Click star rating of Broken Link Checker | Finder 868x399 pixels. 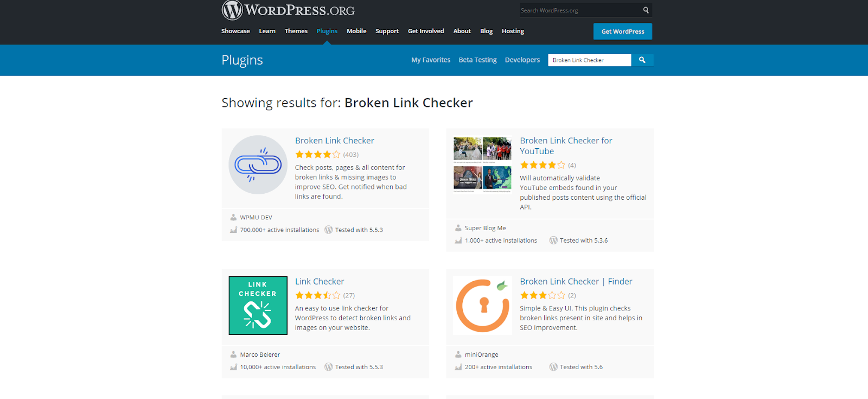542,296
